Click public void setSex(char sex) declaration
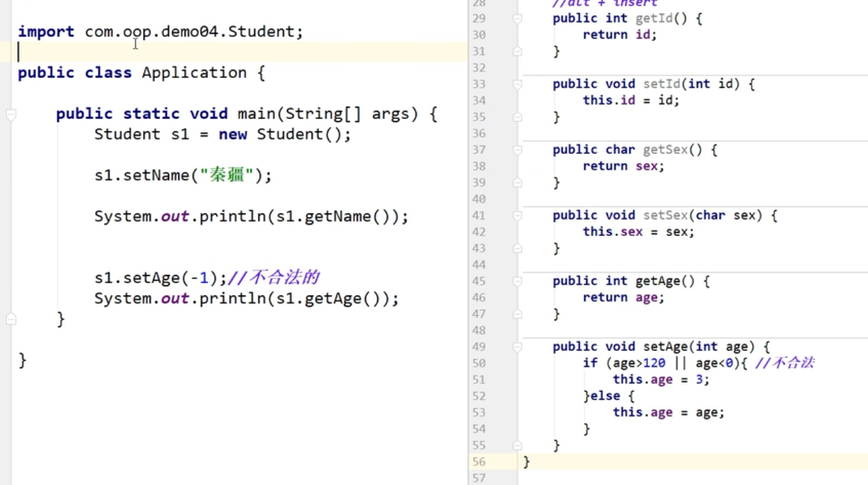Screen dimensions: 868x485 click(665, 215)
